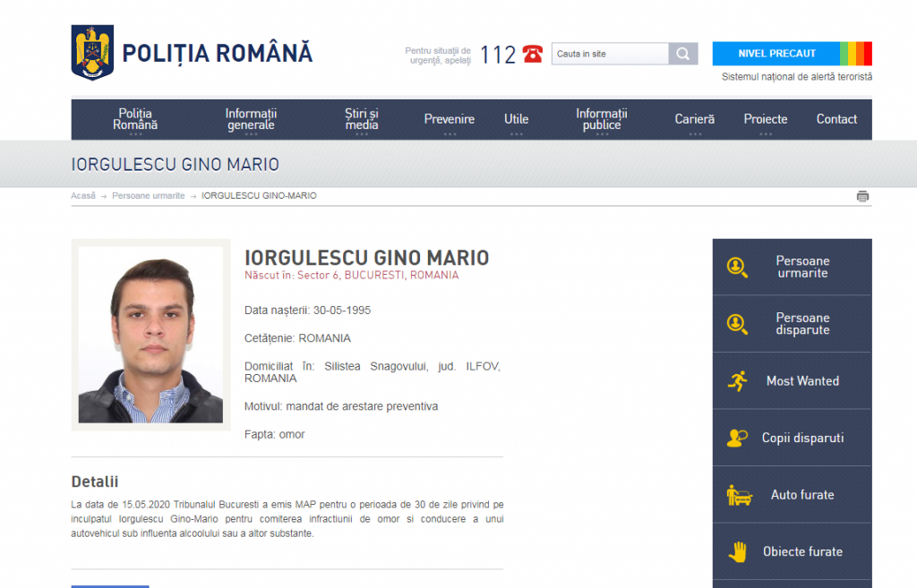Click the POLIȚIA ROMÂNĂ site title

[217, 53]
